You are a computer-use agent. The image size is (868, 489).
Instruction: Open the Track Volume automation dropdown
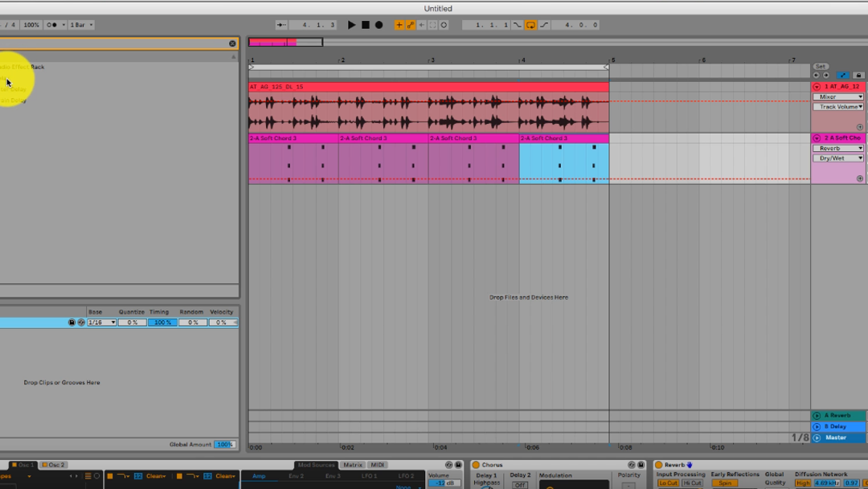coord(838,107)
